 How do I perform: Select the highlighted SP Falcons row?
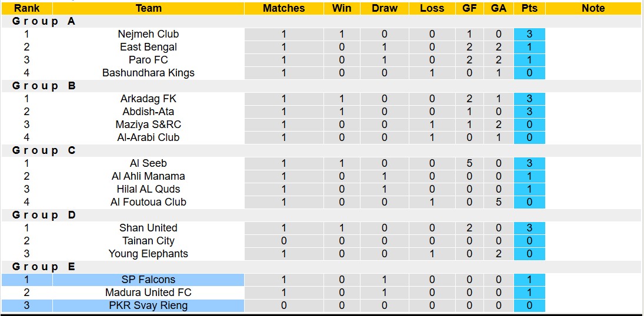148,280
